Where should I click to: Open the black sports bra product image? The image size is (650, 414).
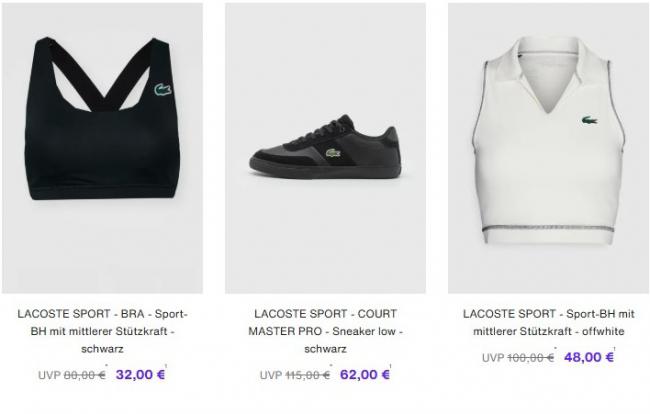coord(102,148)
